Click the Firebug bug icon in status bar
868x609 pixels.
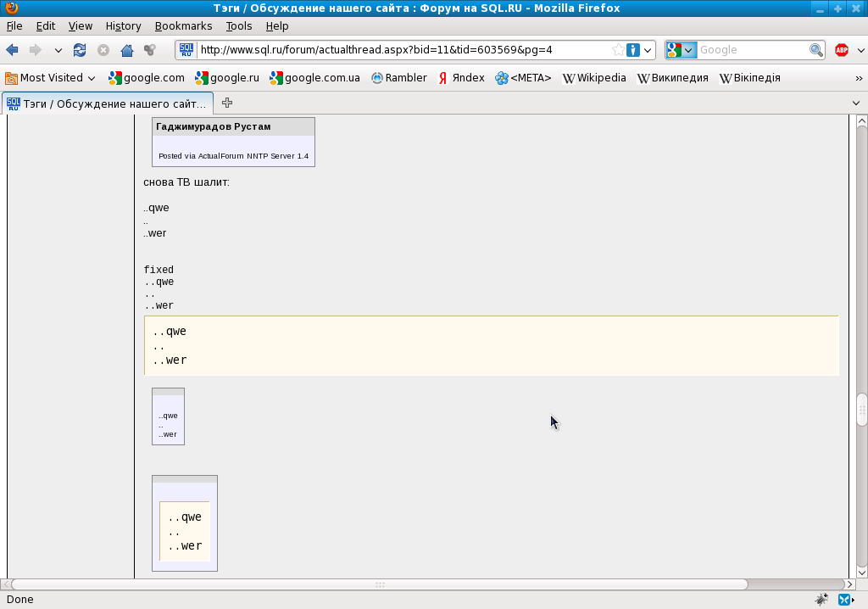coord(821,600)
